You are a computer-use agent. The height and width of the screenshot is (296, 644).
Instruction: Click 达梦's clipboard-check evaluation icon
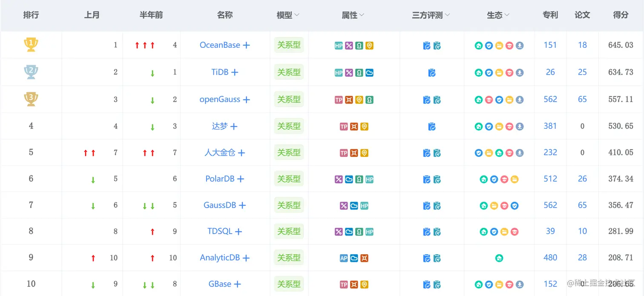[x=432, y=127]
